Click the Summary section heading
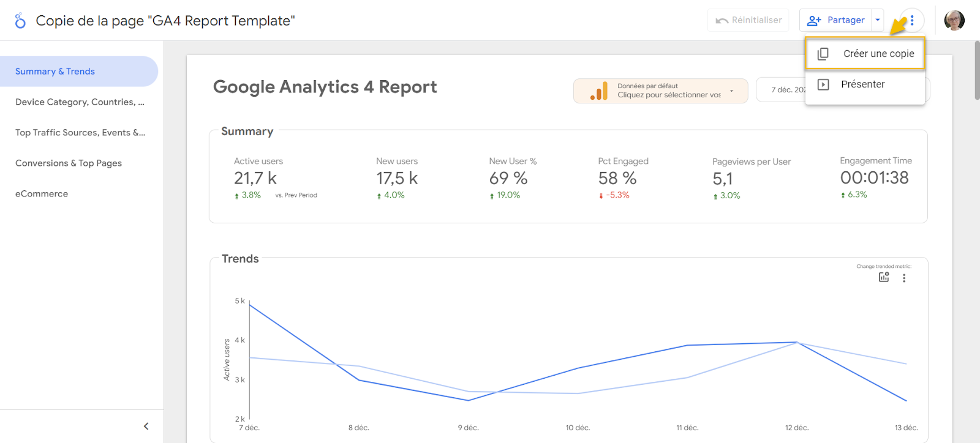The image size is (980, 443). [247, 132]
